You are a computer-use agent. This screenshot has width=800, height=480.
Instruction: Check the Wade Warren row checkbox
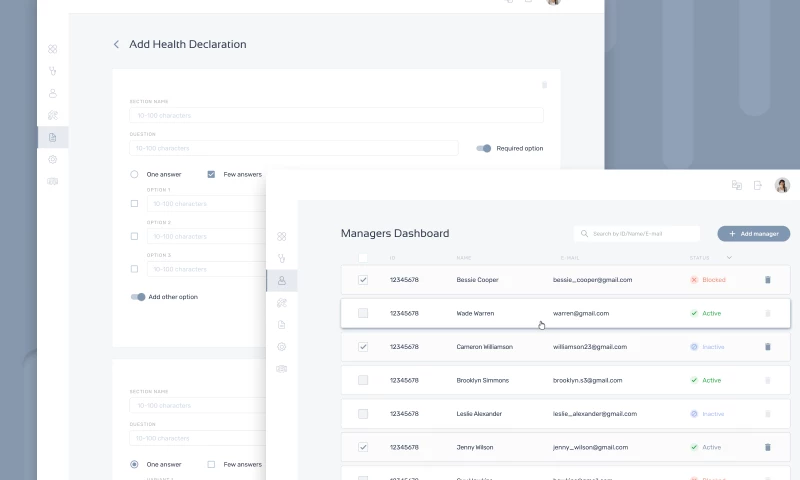pyautogui.click(x=363, y=313)
